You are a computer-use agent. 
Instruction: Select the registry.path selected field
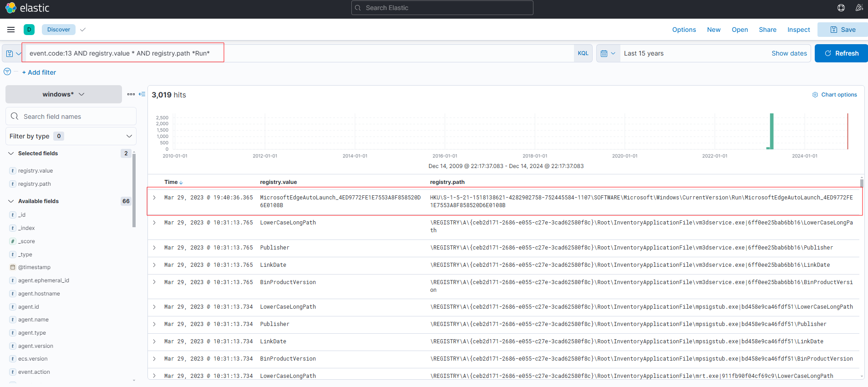tap(35, 184)
